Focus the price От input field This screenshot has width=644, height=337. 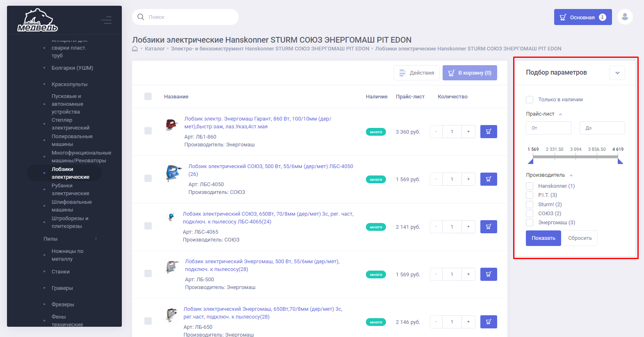(x=548, y=128)
